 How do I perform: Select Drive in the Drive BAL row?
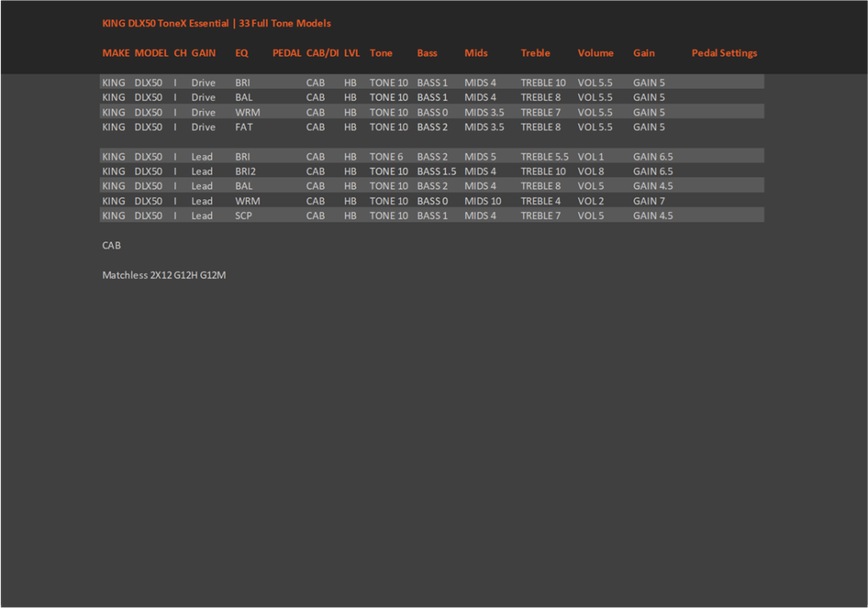point(203,98)
